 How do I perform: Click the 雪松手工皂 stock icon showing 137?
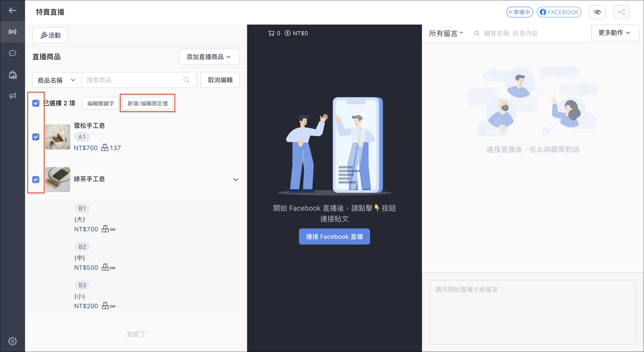coord(105,148)
